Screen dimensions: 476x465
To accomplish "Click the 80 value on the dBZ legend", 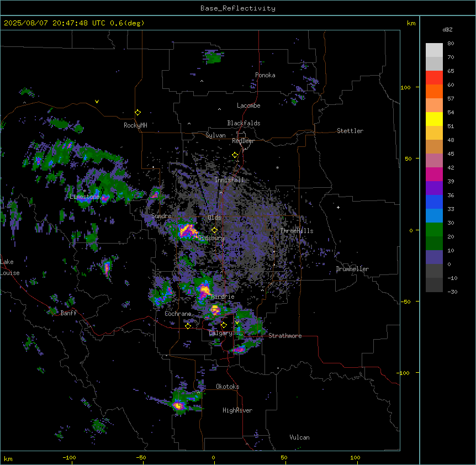I will tap(451, 44).
